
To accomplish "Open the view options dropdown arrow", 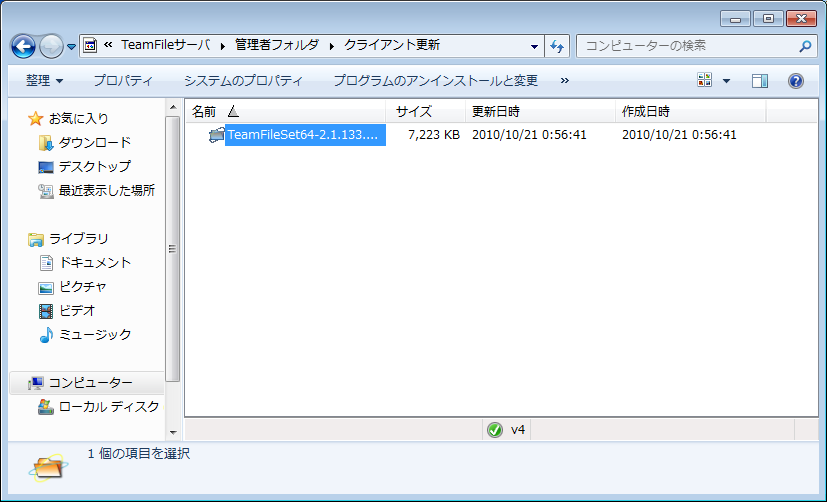I will coord(726,81).
